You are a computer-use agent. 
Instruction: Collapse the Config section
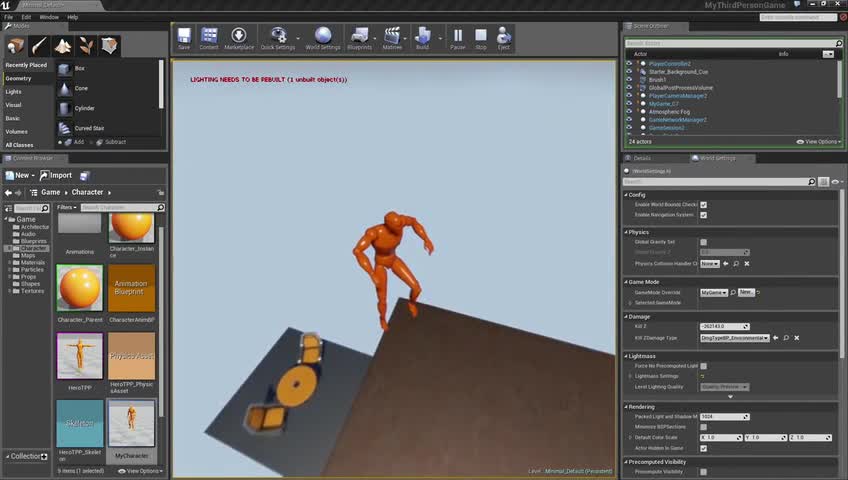(626, 195)
